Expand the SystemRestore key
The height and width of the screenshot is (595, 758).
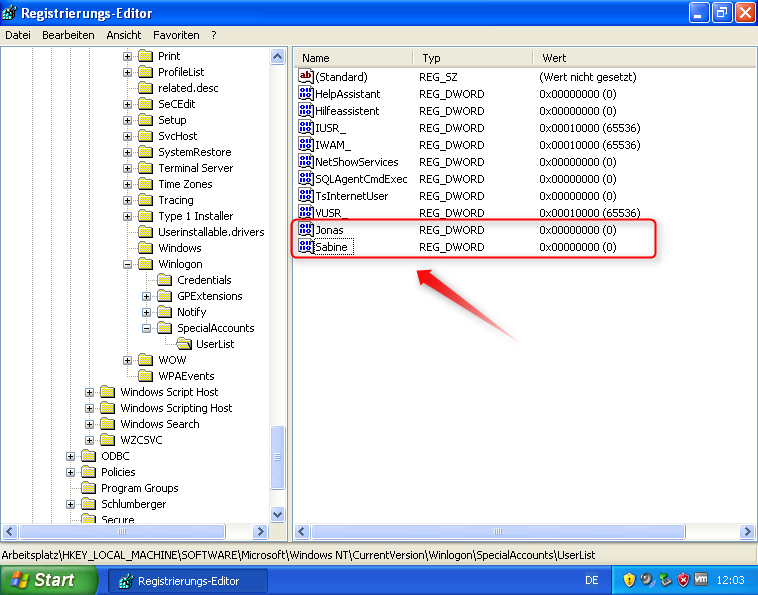point(127,152)
